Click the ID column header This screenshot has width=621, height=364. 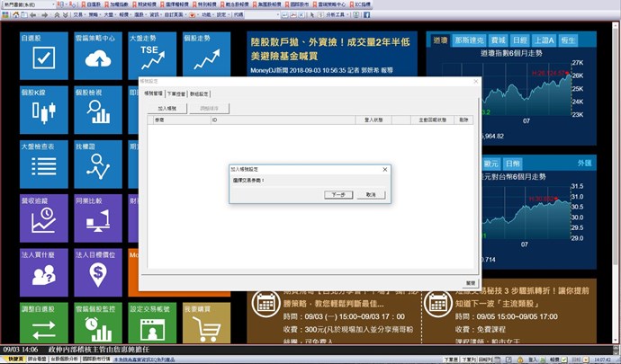tap(214, 119)
